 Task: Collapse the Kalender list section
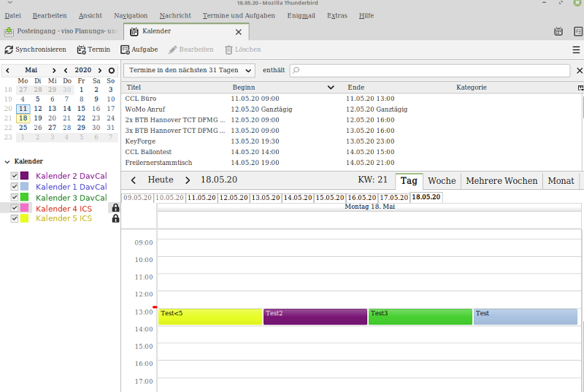[7, 161]
